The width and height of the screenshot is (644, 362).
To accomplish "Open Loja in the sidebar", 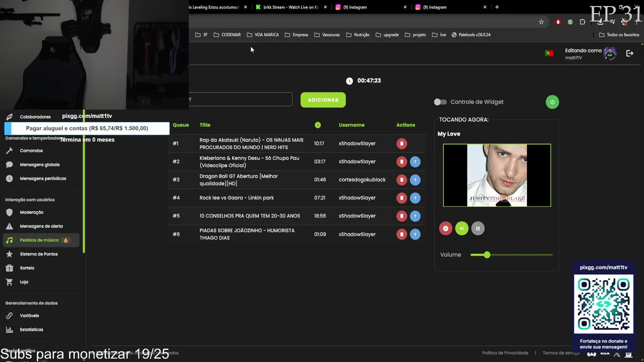I will click(24, 282).
